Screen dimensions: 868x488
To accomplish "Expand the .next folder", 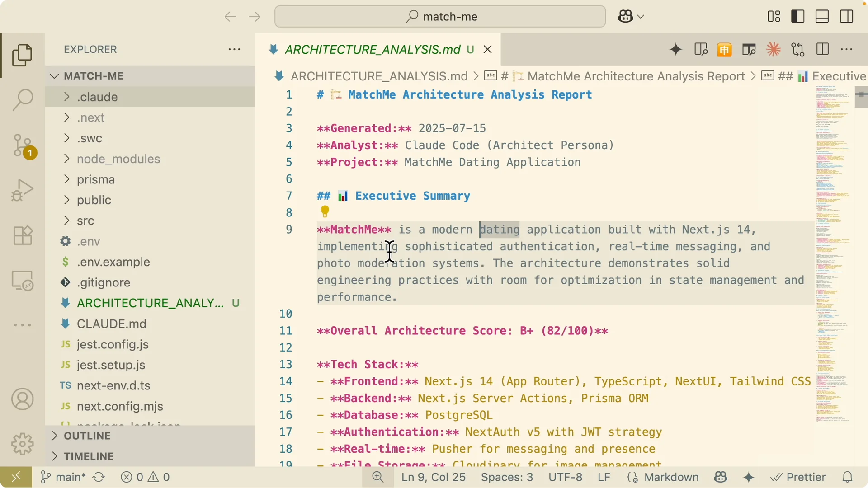I will coord(150,117).
